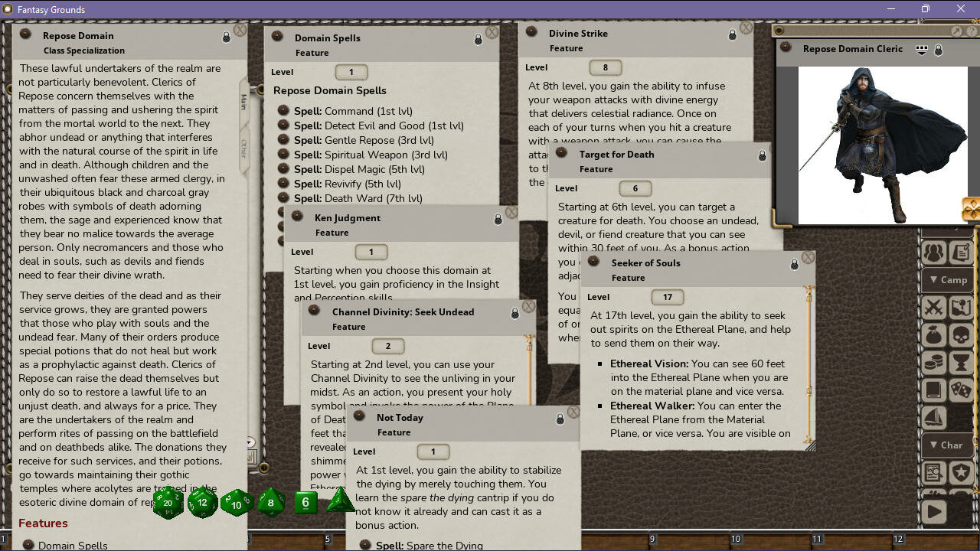This screenshot has width=980, height=551.
Task: Collapse the Char sidebar section
Action: pos(948,445)
